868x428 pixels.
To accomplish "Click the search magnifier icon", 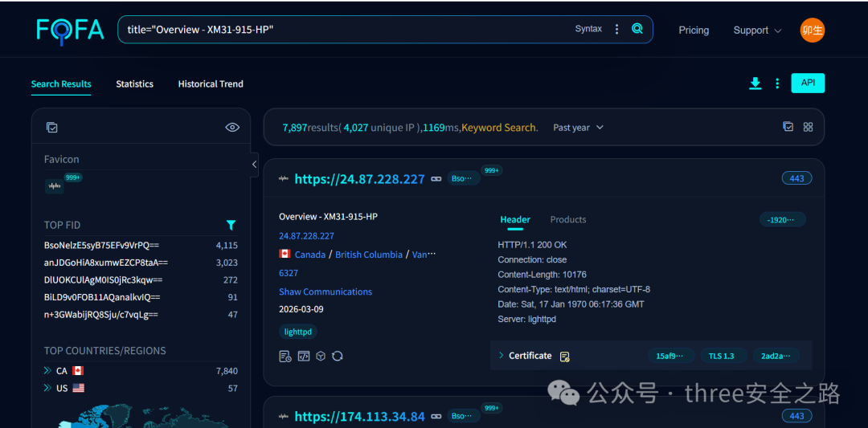I will point(637,29).
